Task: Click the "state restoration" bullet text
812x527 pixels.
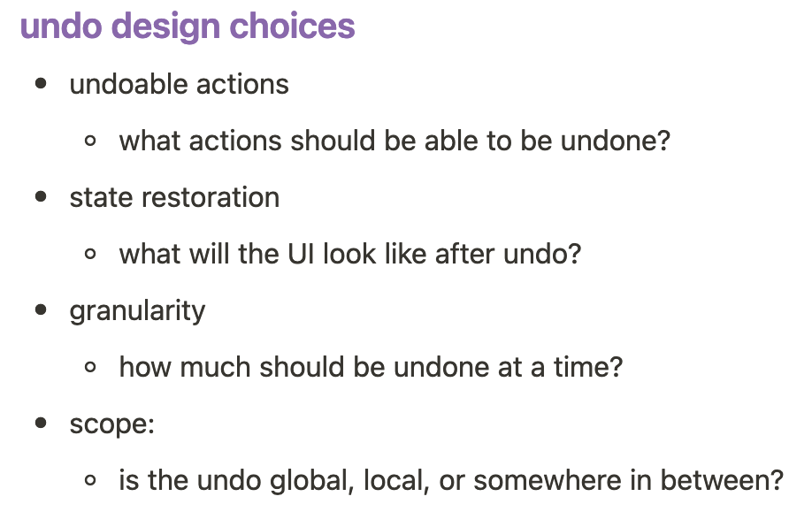Action: (x=174, y=197)
